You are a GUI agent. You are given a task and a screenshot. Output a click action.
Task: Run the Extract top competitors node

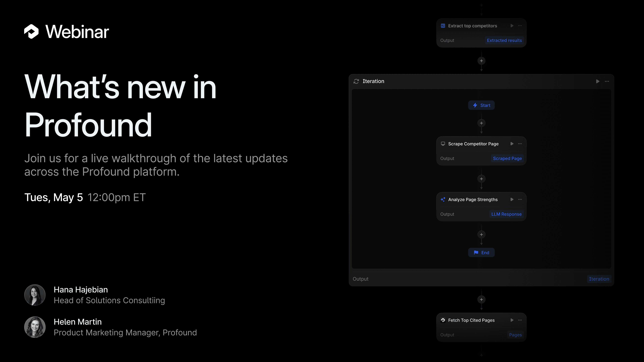pyautogui.click(x=512, y=26)
